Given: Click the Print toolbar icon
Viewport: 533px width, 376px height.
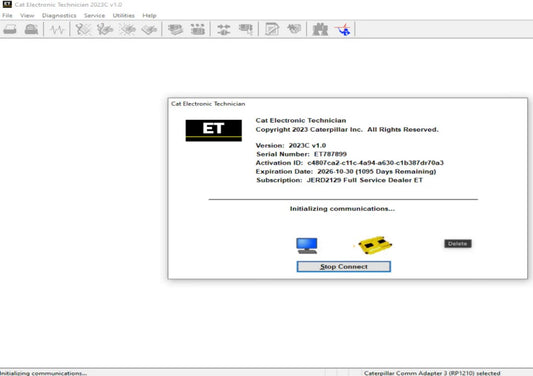Looking at the screenshot, I should pos(10,29).
